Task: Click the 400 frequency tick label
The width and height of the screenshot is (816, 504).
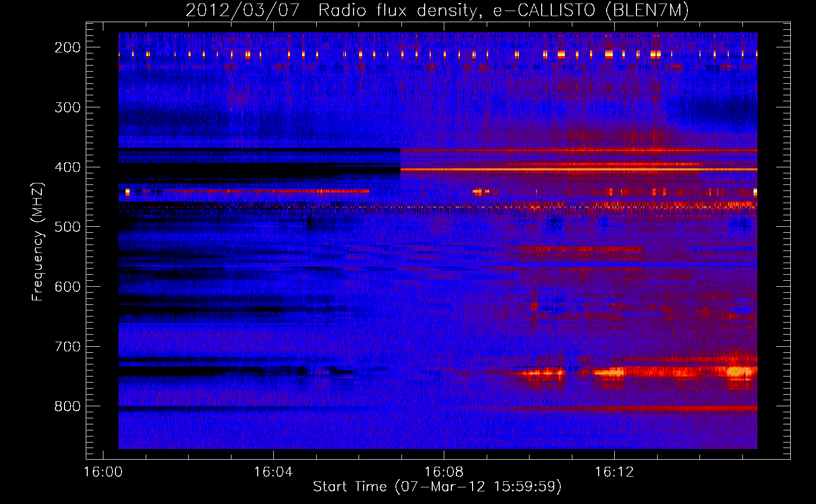Action: pyautogui.click(x=68, y=167)
